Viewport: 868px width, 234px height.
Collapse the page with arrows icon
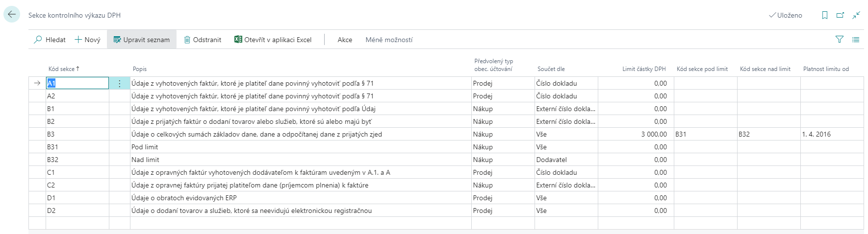tap(856, 15)
